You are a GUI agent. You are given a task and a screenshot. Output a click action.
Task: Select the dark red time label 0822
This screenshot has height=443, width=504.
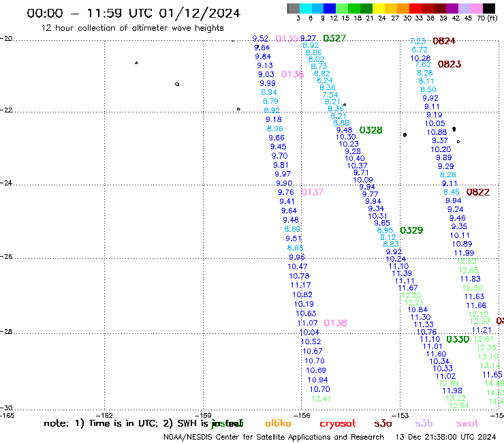(478, 192)
